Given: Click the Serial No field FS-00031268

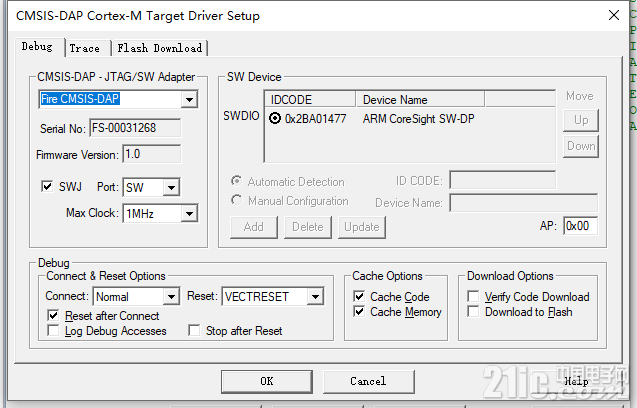Looking at the screenshot, I should click(135, 128).
